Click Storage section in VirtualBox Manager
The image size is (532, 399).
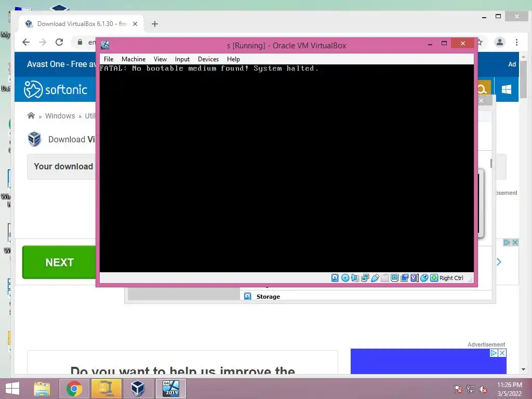pos(268,297)
